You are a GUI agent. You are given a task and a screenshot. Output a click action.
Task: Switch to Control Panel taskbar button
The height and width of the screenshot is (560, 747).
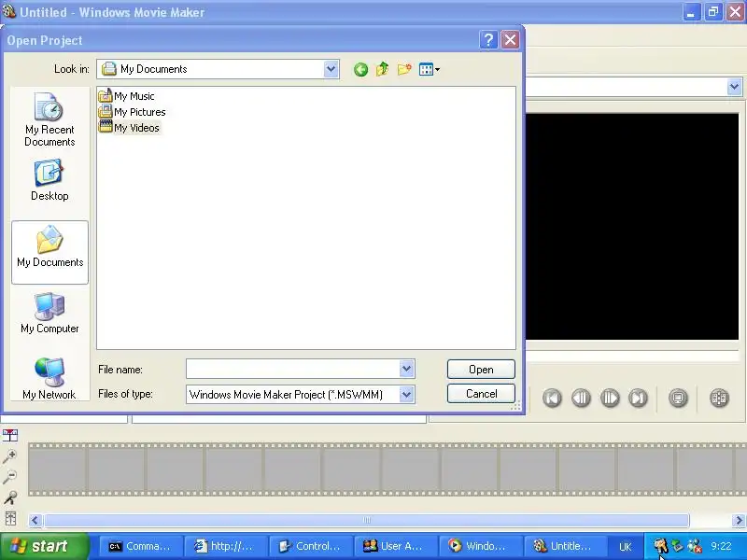[310, 546]
